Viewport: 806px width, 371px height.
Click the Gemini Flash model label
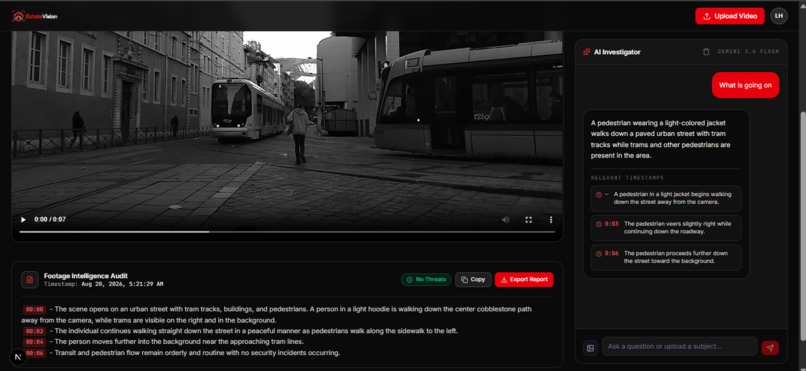[x=748, y=52]
